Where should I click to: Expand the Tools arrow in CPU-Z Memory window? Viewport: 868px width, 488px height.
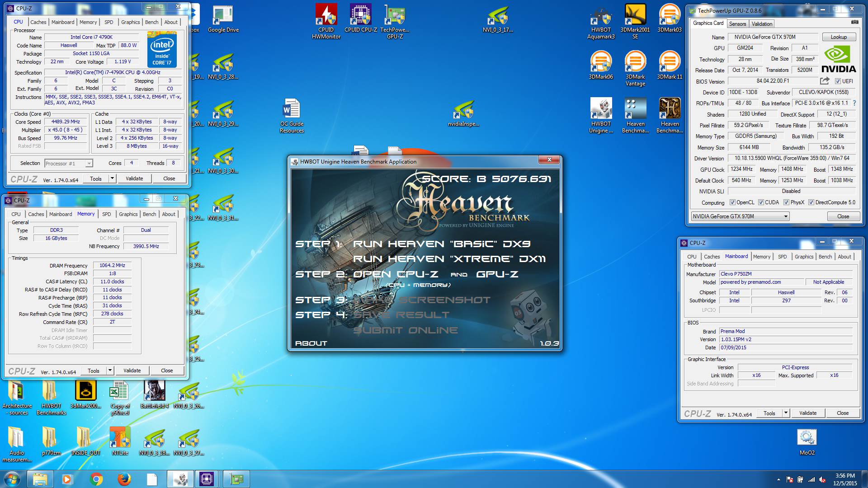pos(110,371)
